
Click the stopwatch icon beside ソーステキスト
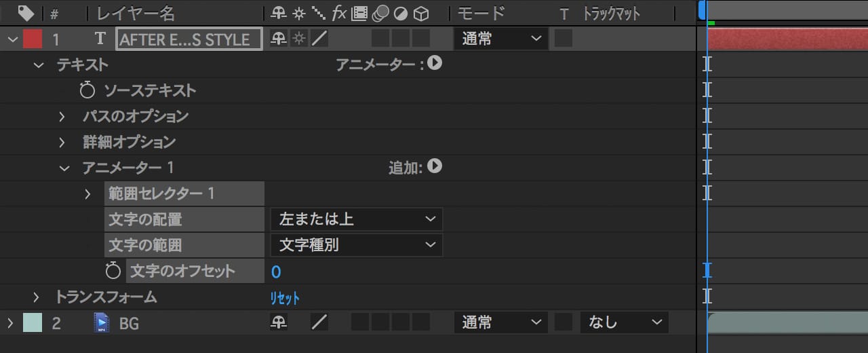pos(87,90)
